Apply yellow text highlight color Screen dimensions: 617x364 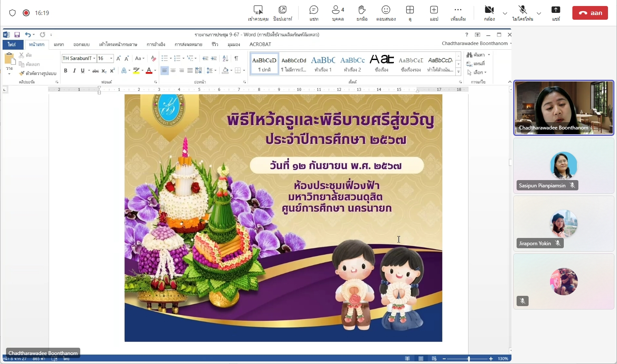(136, 71)
